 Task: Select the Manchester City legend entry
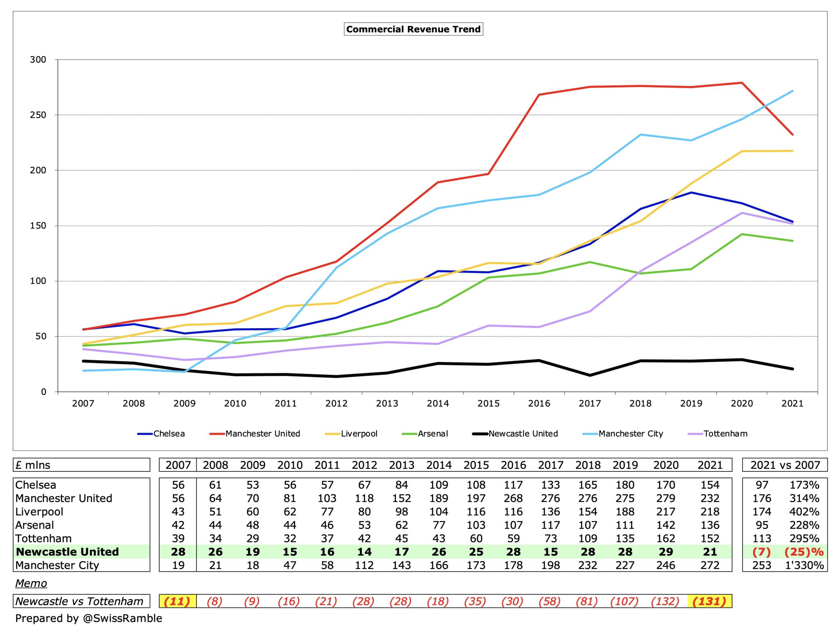coord(623,434)
